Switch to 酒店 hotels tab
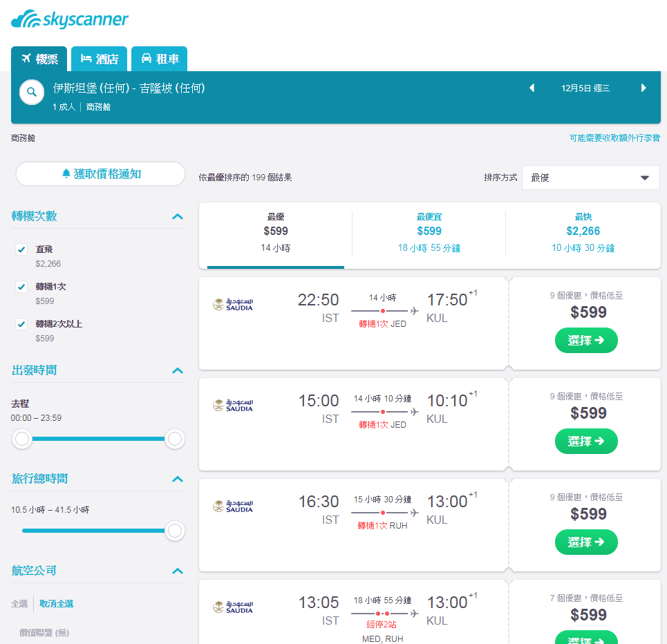The image size is (667, 644). (99, 59)
